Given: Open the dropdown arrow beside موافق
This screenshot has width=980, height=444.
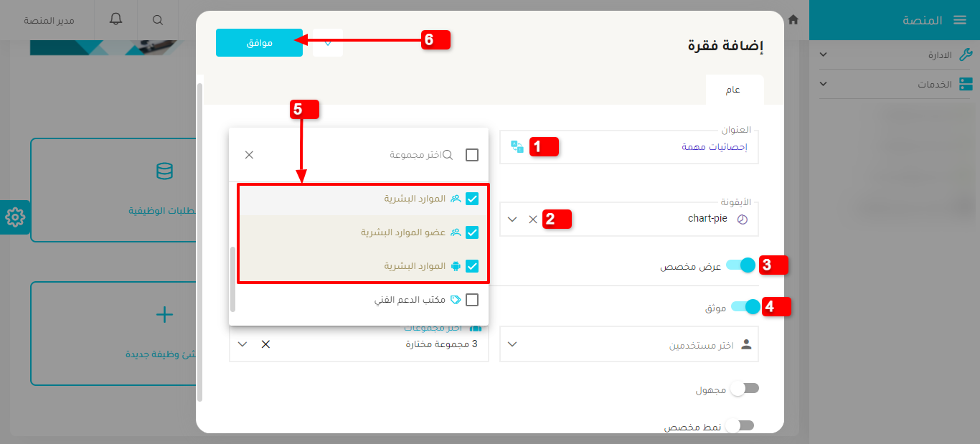Looking at the screenshot, I should pos(327,43).
